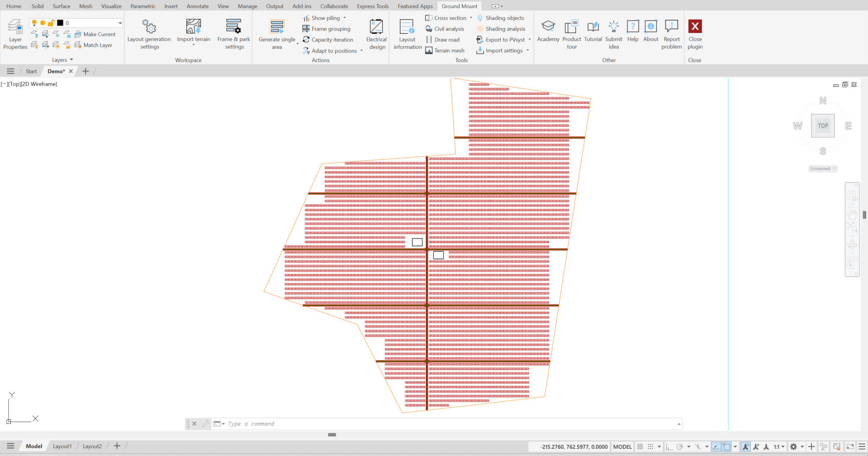Click the Close plugin button

point(695,34)
